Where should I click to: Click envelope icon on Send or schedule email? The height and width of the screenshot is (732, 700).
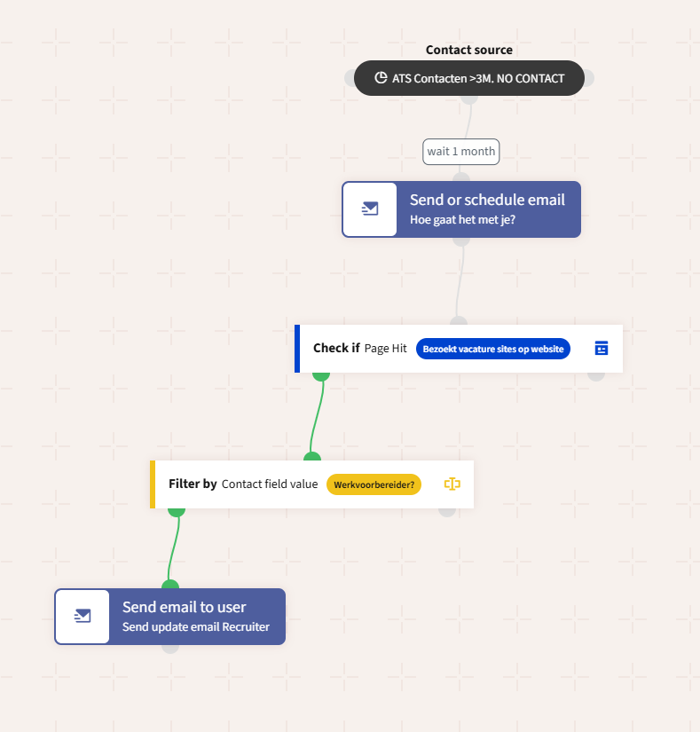coord(370,209)
